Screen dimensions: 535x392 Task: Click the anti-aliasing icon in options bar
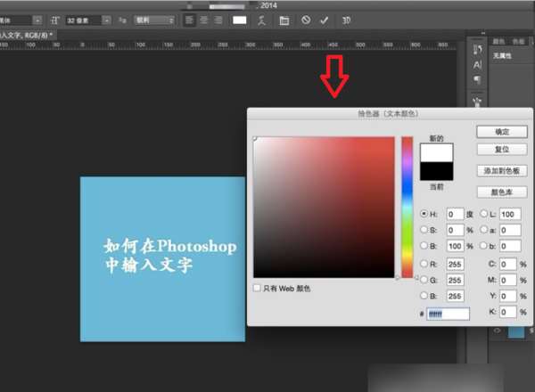click(x=122, y=20)
